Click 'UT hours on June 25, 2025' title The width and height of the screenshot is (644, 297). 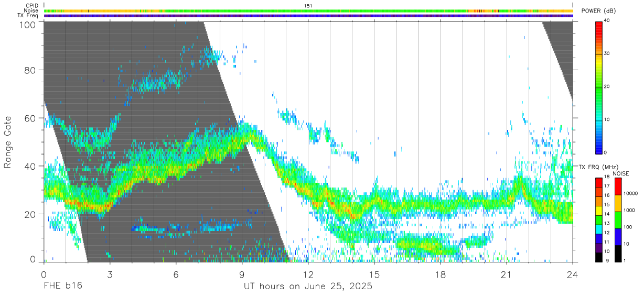click(x=308, y=287)
